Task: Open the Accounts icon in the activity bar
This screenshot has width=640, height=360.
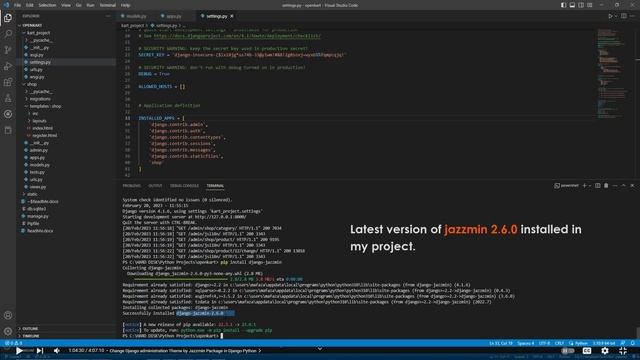Action: (8, 315)
